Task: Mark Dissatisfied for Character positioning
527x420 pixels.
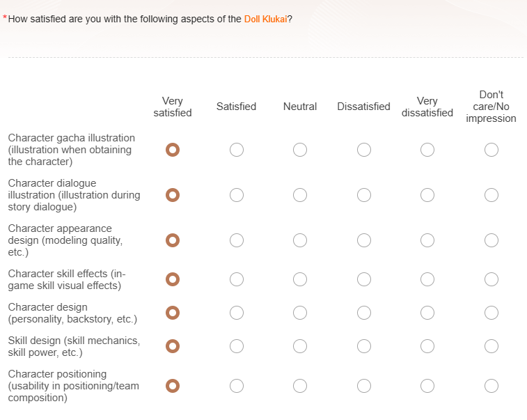Action: [364, 386]
